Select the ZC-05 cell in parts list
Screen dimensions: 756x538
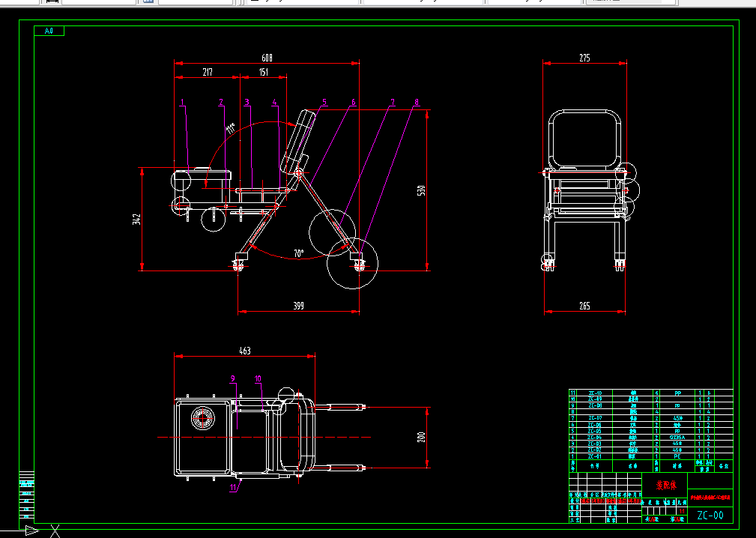(595, 431)
